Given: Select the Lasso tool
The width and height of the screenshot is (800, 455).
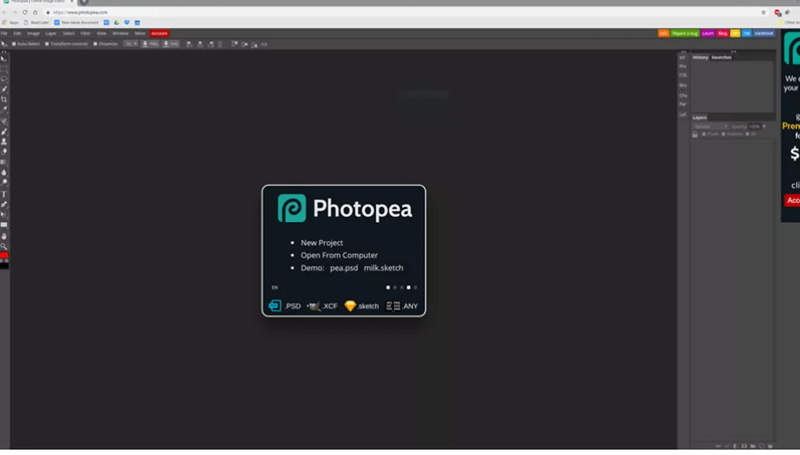Looking at the screenshot, I should 4,79.
